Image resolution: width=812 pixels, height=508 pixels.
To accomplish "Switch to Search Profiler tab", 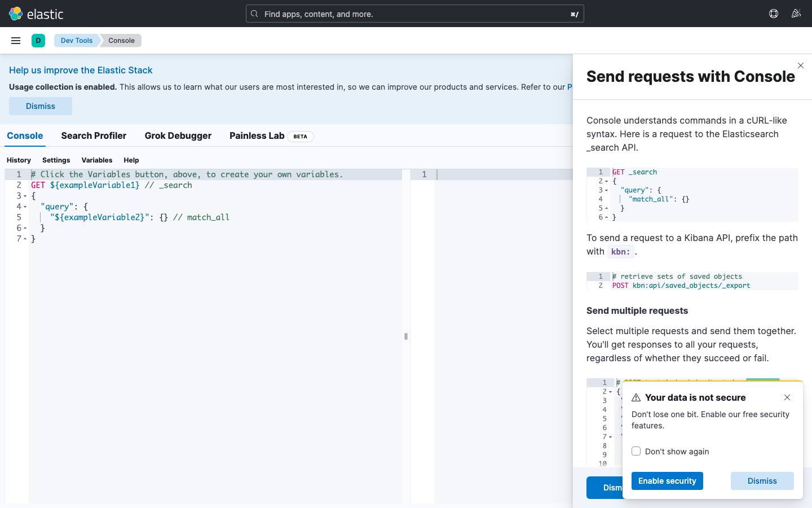I will tap(94, 135).
